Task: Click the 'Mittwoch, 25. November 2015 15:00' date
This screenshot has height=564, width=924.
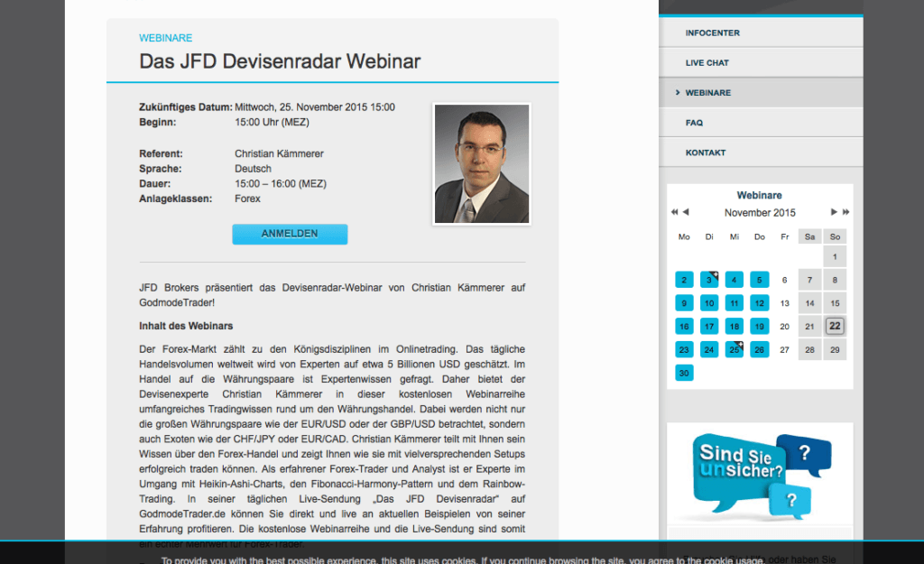Action: coord(315,107)
